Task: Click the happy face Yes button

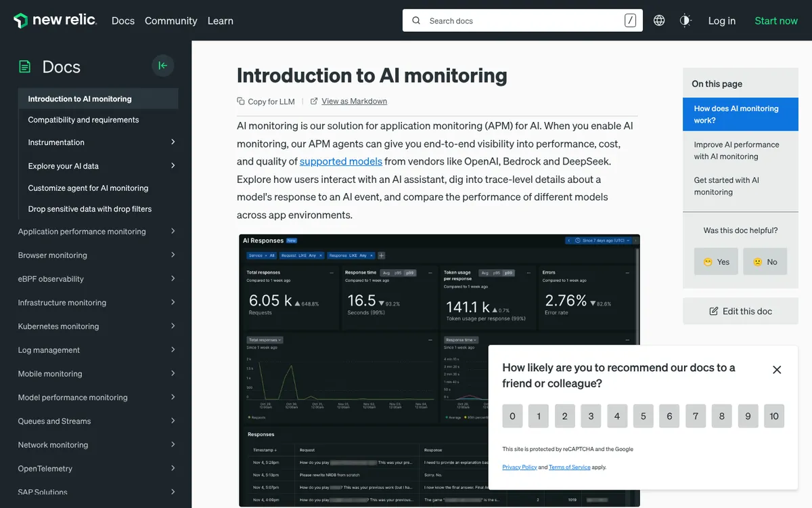Action: click(x=716, y=261)
